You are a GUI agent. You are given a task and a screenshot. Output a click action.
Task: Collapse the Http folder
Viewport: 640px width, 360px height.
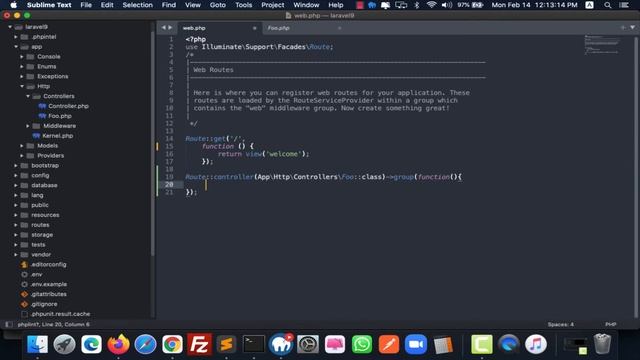22,86
